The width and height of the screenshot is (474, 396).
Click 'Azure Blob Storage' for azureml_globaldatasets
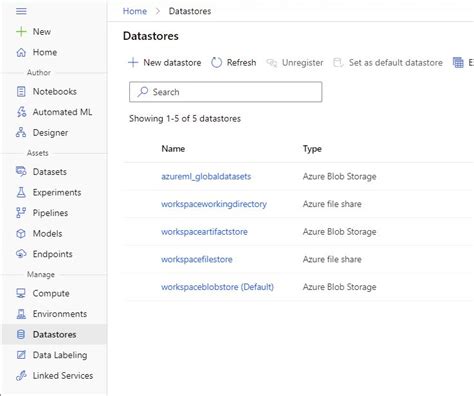point(339,176)
